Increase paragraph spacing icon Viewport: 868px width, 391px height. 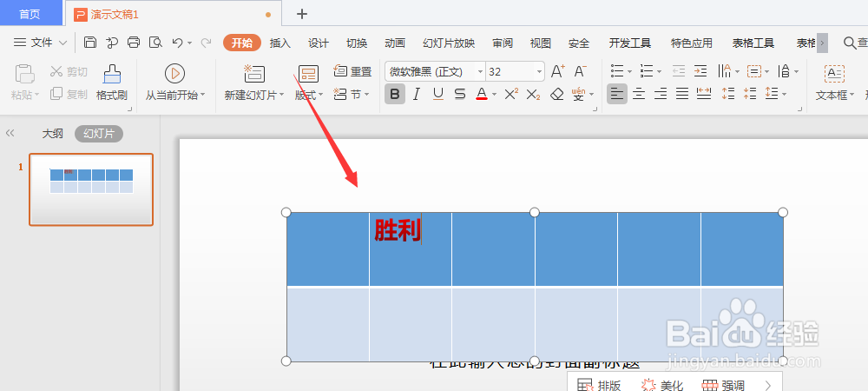(x=728, y=94)
